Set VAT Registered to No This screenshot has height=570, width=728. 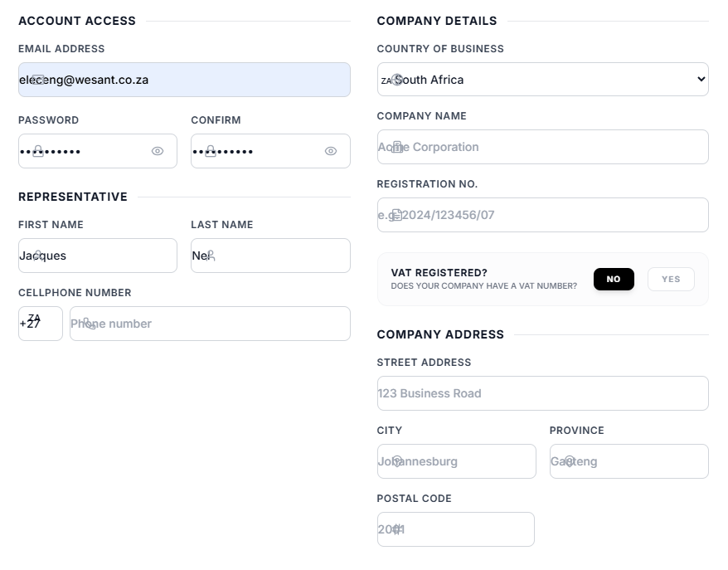click(614, 280)
